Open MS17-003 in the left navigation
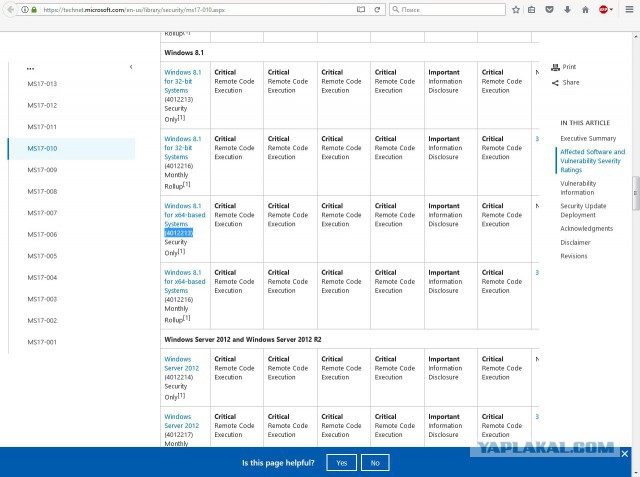This screenshot has height=477, width=640. [x=42, y=299]
